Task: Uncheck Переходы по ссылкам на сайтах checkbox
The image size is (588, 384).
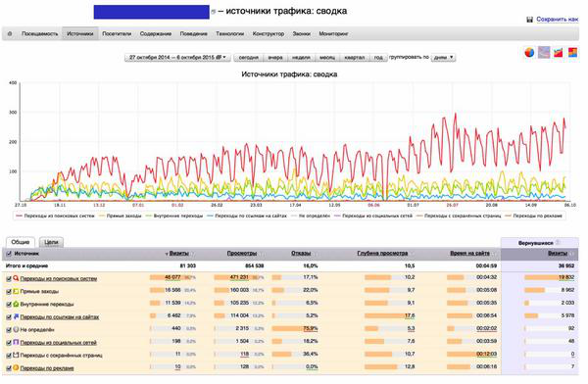Action: click(9, 317)
